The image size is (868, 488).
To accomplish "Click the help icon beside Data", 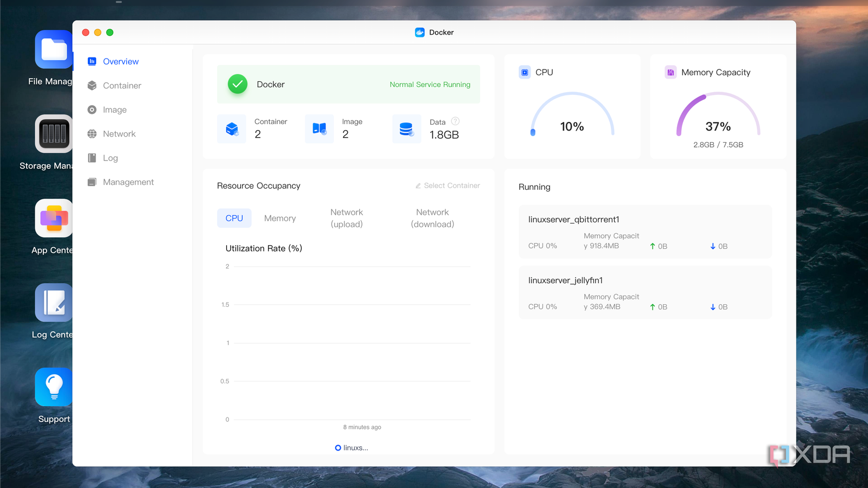I will click(x=455, y=121).
